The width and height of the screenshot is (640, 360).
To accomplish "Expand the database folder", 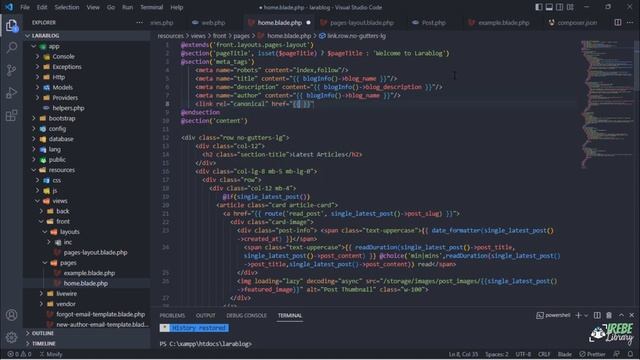I will pyautogui.click(x=87, y=139).
